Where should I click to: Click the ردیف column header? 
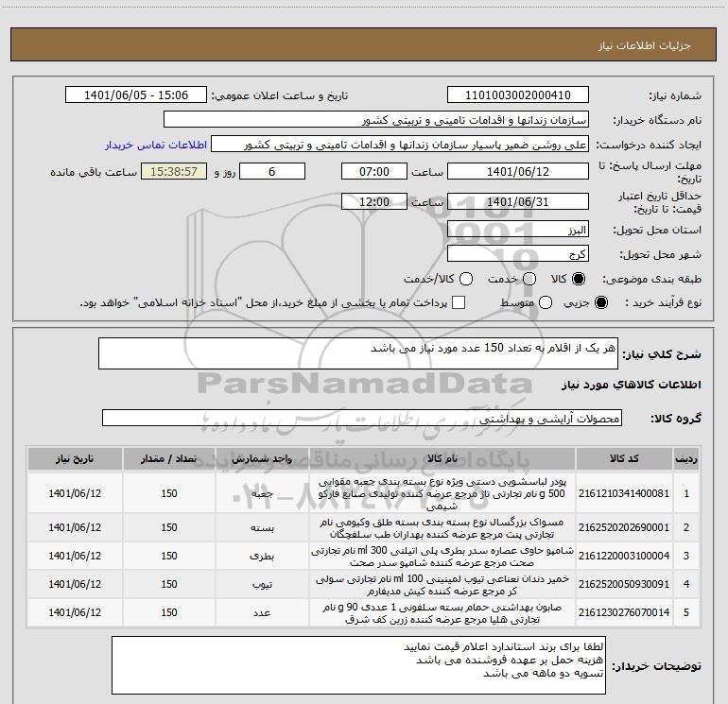coord(686,459)
